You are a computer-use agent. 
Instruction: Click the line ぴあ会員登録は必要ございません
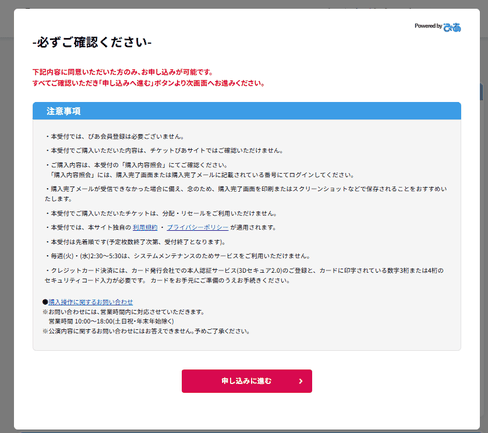[x=114, y=136]
